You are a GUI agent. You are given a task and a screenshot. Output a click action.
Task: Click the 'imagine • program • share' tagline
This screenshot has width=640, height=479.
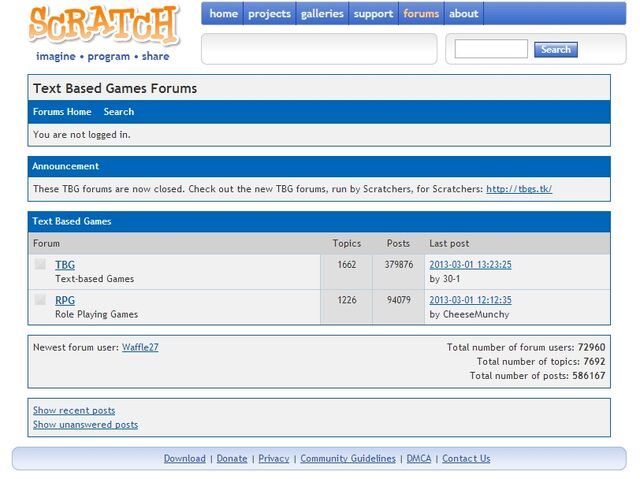pyautogui.click(x=102, y=56)
